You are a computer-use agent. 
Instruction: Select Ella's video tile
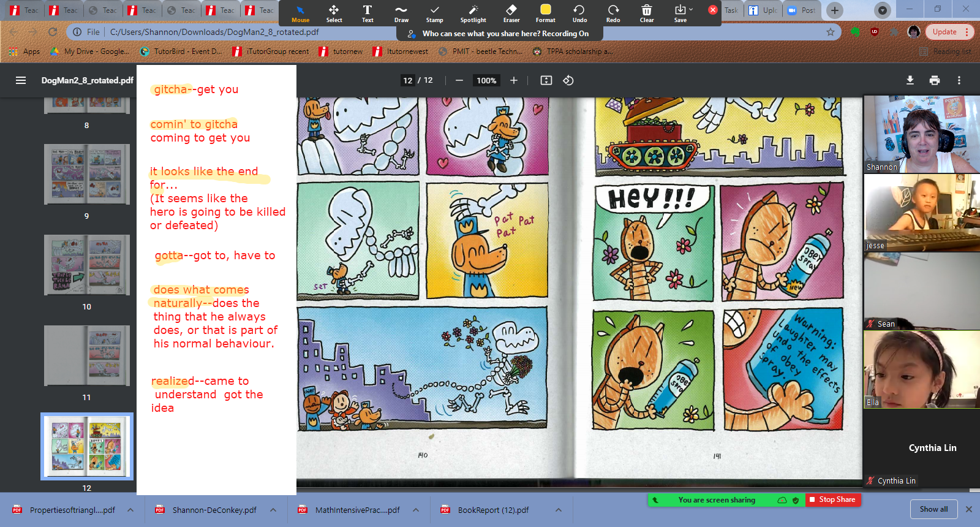[921, 370]
